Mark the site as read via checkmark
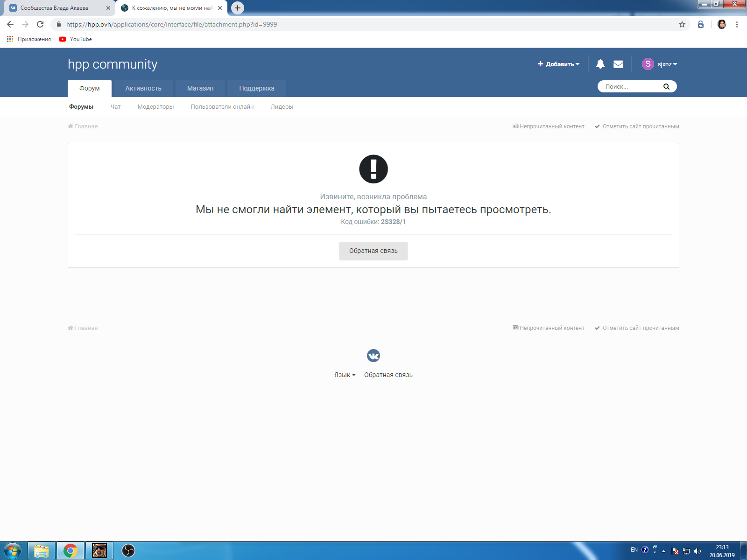Screen dimensions: 747x560 point(598,126)
